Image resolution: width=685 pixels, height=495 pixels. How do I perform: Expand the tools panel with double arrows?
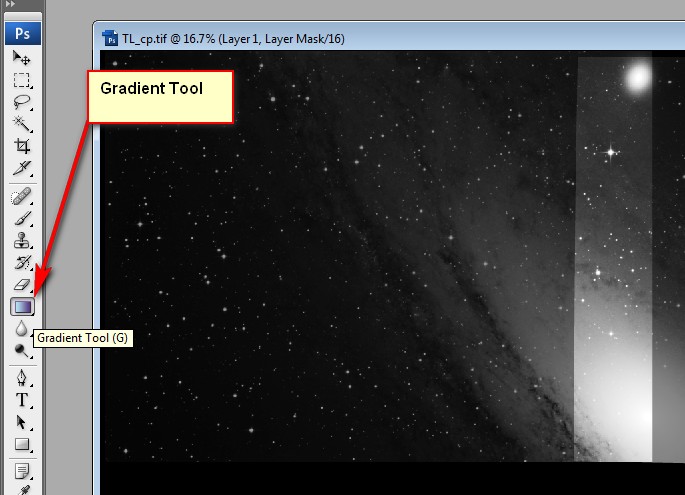pos(12,5)
